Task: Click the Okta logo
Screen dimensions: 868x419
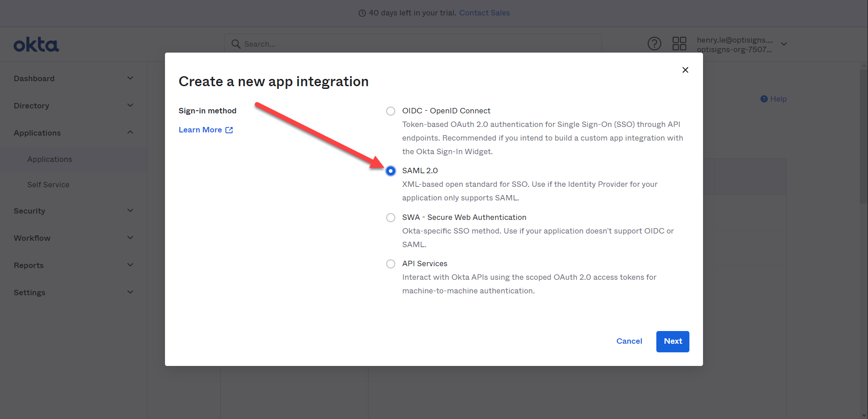Action: 36,45
